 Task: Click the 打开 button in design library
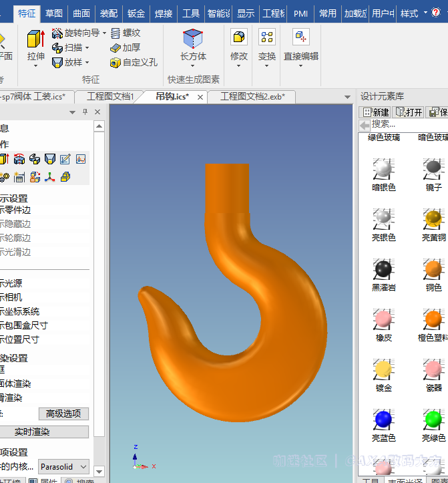point(409,112)
